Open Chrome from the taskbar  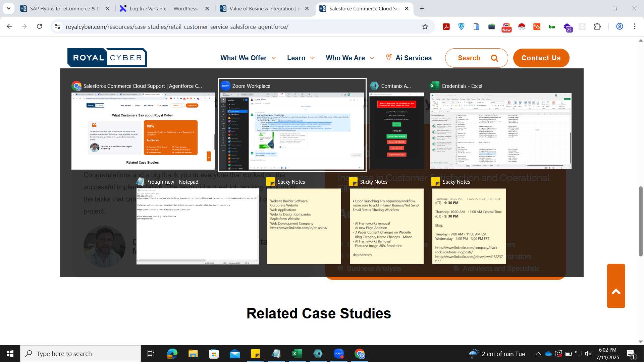pos(360,354)
